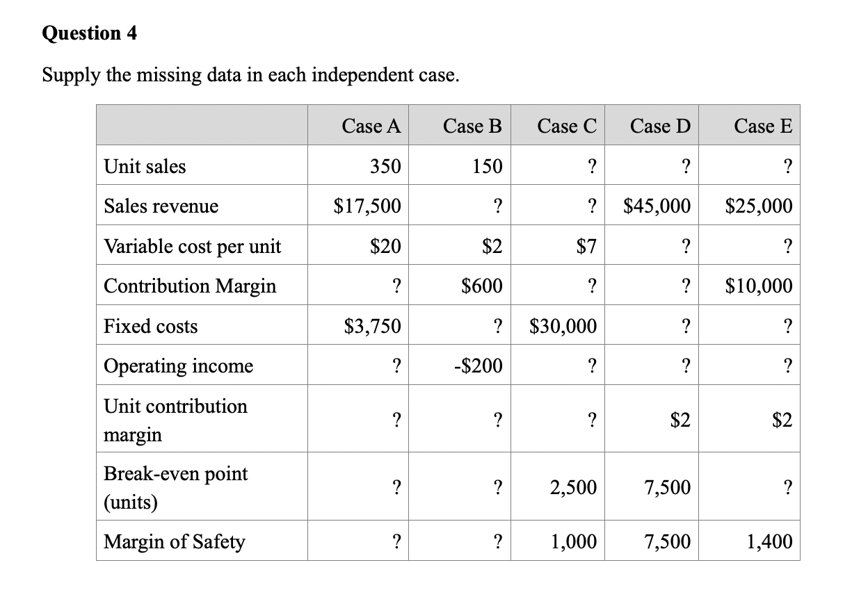The width and height of the screenshot is (868, 606).
Task: Click the Case D break-even point 7,500
Action: point(668,488)
